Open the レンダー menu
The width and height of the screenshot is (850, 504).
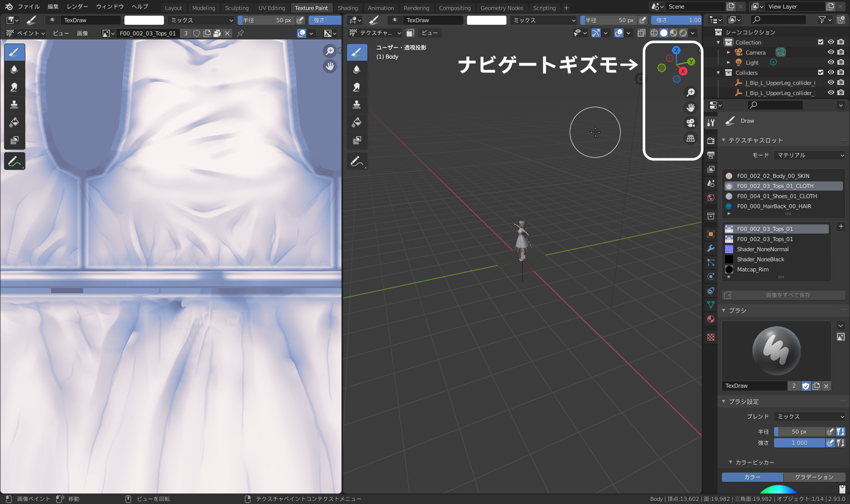(77, 7)
